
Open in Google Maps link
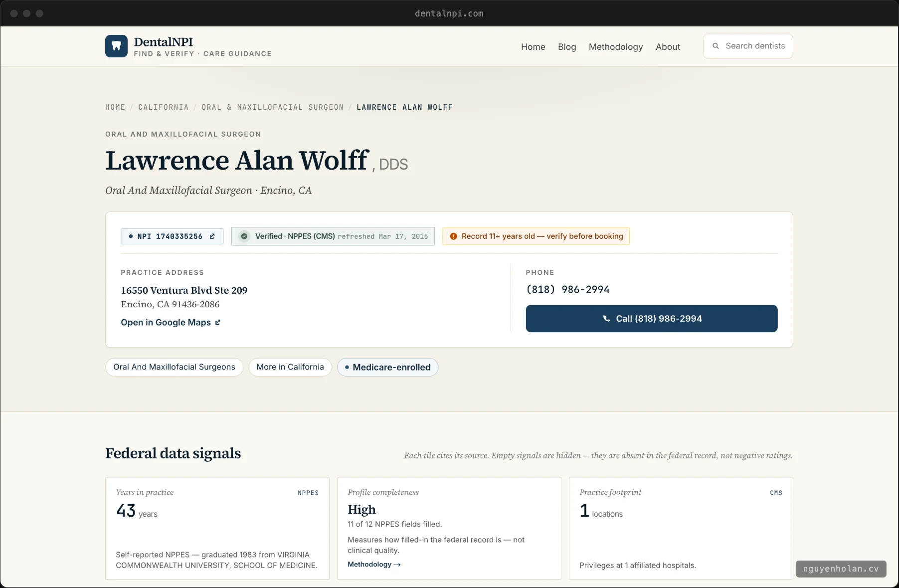[171, 323]
